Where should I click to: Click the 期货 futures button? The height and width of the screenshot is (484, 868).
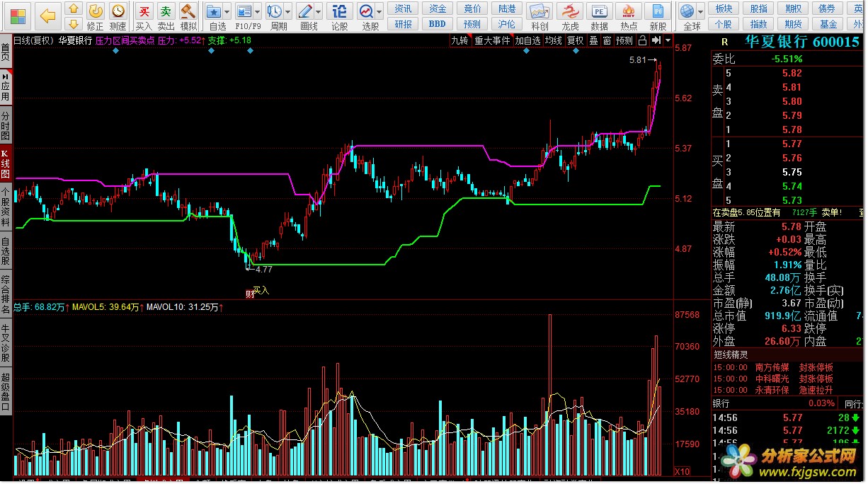point(793,24)
